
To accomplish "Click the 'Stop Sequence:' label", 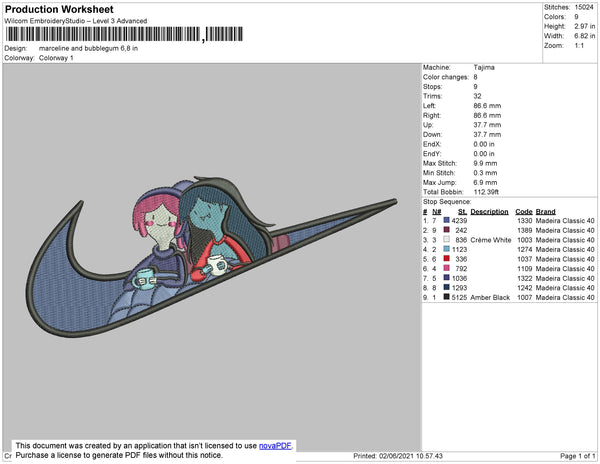I will click(447, 202).
